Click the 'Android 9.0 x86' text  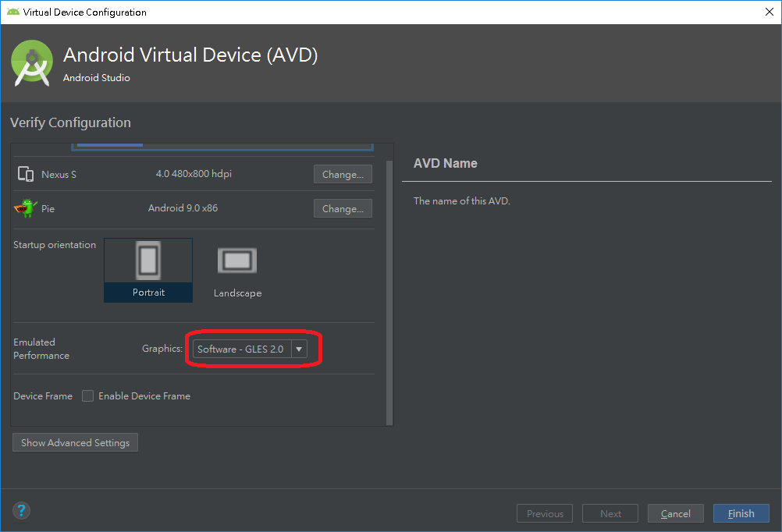tap(183, 208)
